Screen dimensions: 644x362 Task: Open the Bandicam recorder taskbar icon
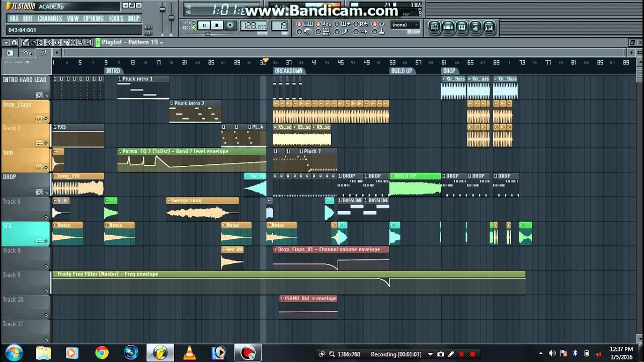tap(248, 353)
